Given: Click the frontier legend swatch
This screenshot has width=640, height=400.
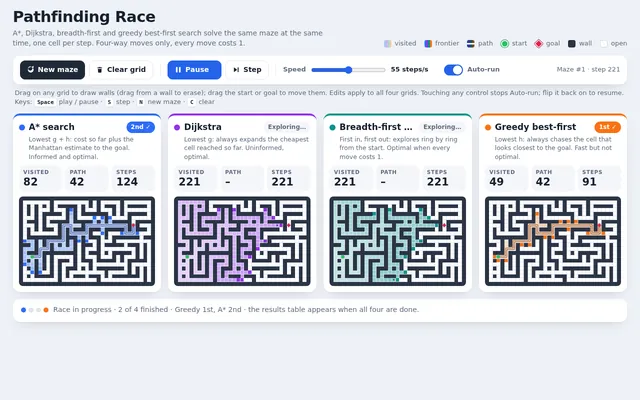Looking at the screenshot, I should pyautogui.click(x=428, y=44).
